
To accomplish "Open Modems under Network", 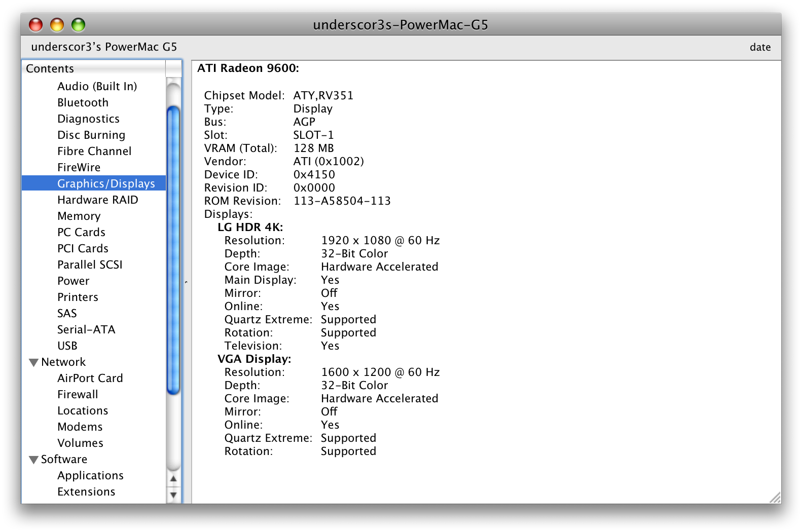I will (x=80, y=427).
